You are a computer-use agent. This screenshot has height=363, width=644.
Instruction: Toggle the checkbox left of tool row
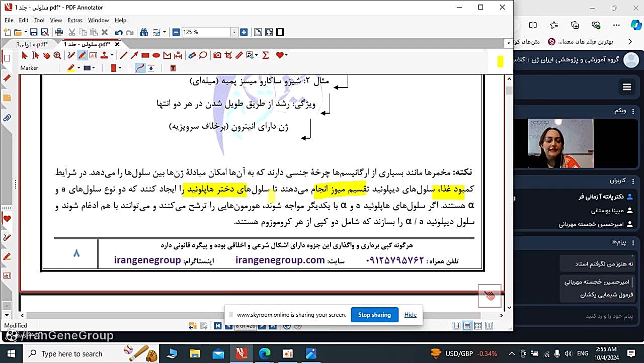pos(7,58)
